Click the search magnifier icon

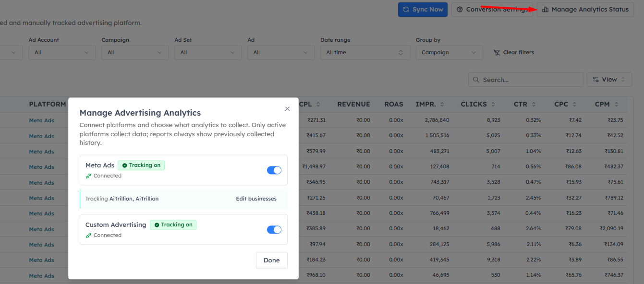[476, 80]
